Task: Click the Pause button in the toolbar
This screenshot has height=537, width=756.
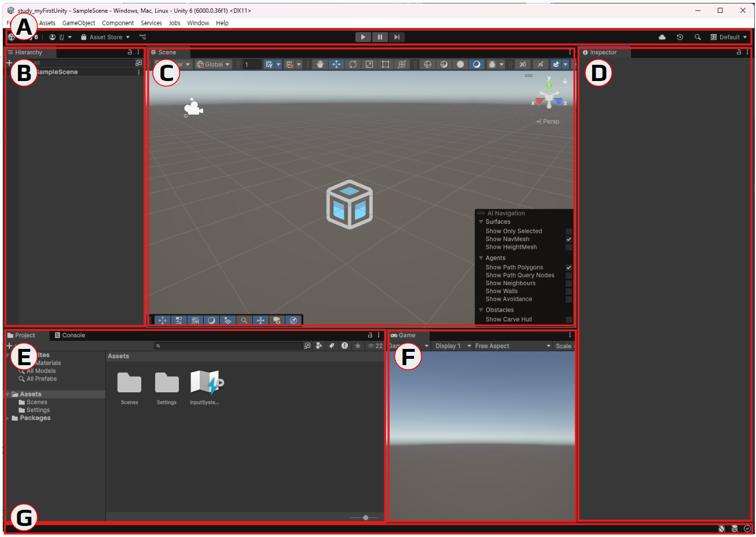Action: [380, 37]
